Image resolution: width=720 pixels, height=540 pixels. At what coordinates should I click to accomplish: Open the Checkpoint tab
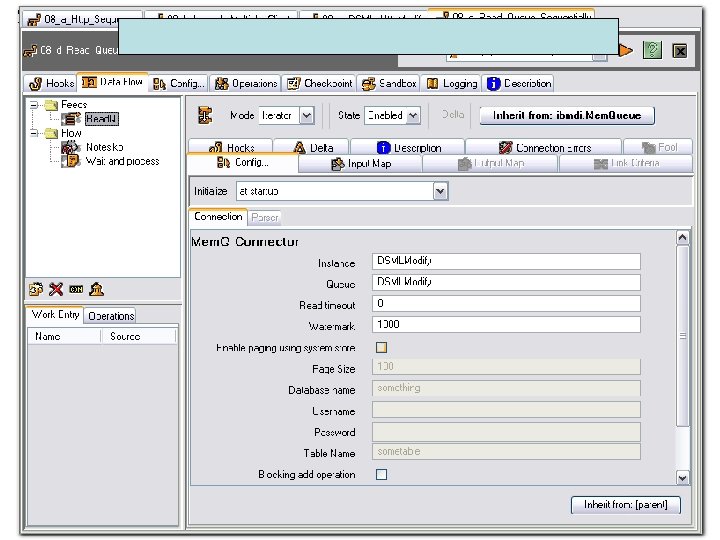click(x=319, y=83)
